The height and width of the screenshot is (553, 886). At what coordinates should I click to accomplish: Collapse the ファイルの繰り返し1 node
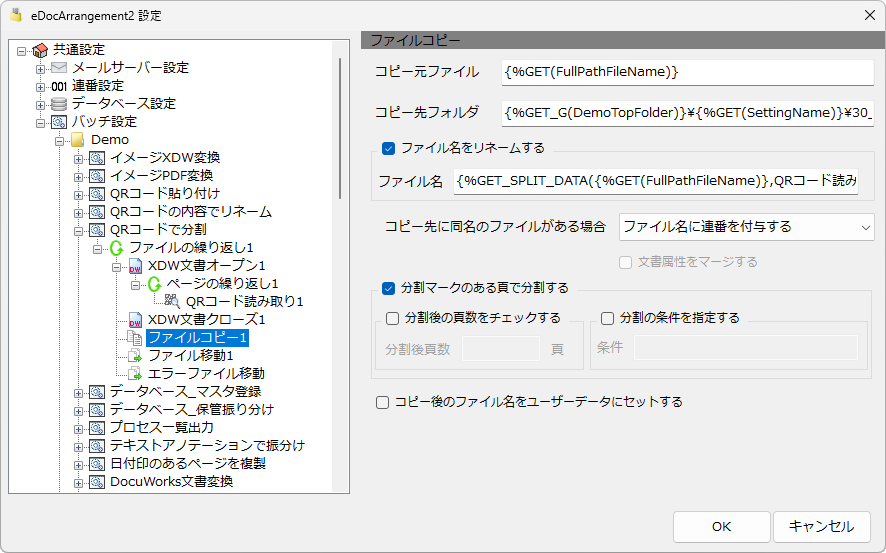(97, 249)
